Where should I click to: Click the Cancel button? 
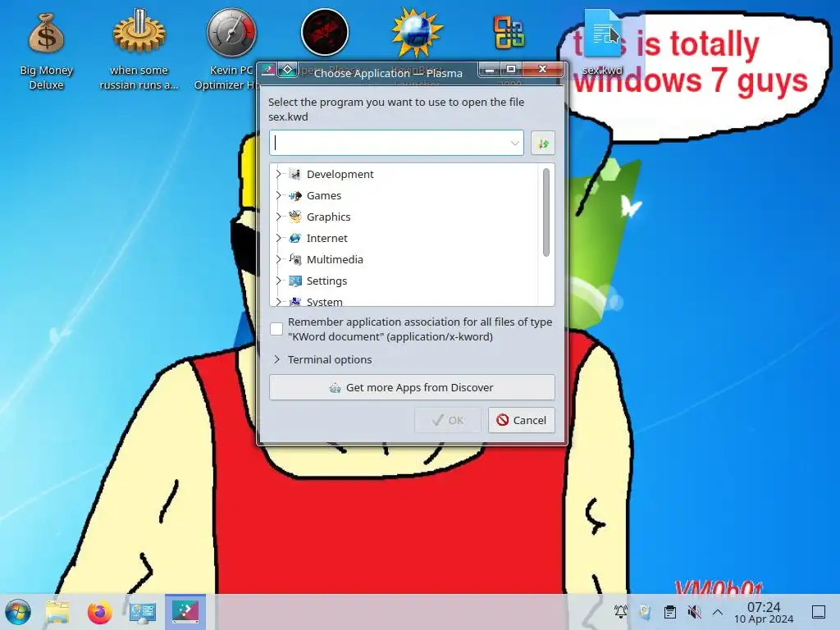click(521, 420)
